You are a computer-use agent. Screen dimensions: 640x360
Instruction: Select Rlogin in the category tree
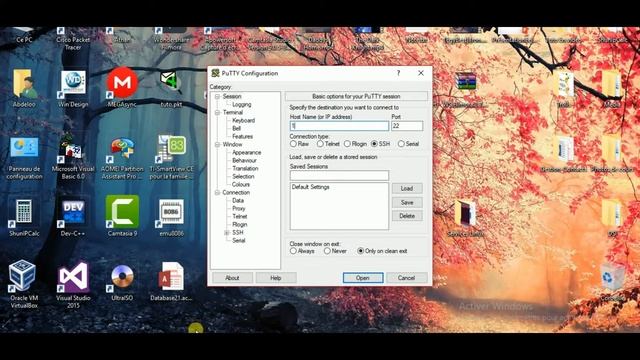pyautogui.click(x=240, y=224)
